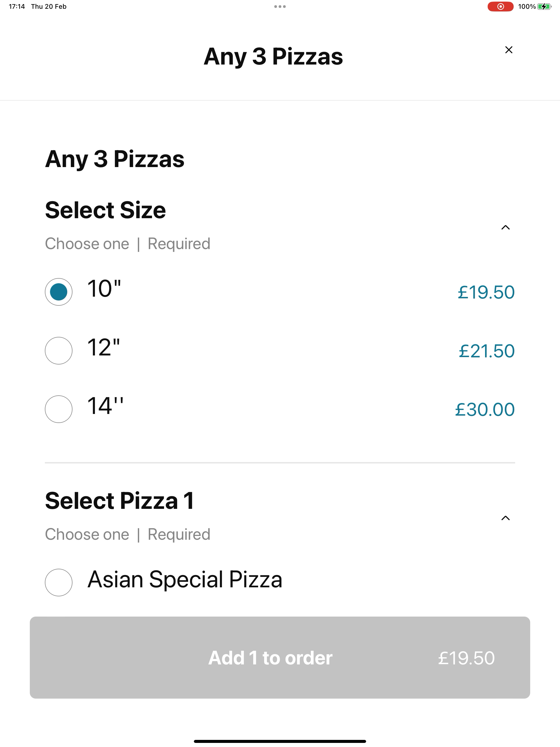Tap the £19.50 price for 10"
This screenshot has height=747, width=560.
486,292
